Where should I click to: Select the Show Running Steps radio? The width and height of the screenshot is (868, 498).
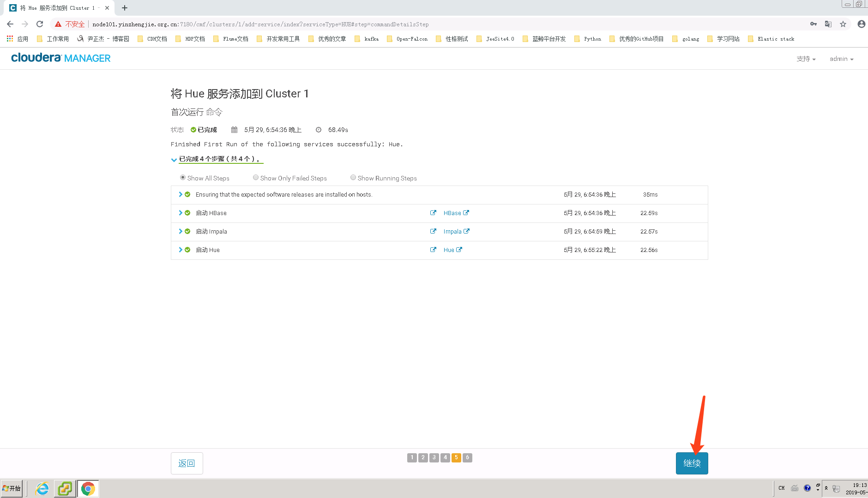pyautogui.click(x=353, y=177)
